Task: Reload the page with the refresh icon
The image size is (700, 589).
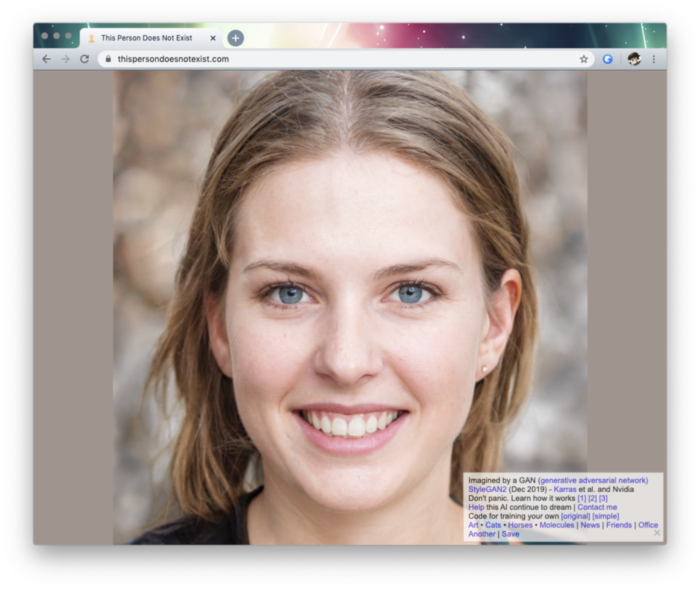Action: coord(85,59)
